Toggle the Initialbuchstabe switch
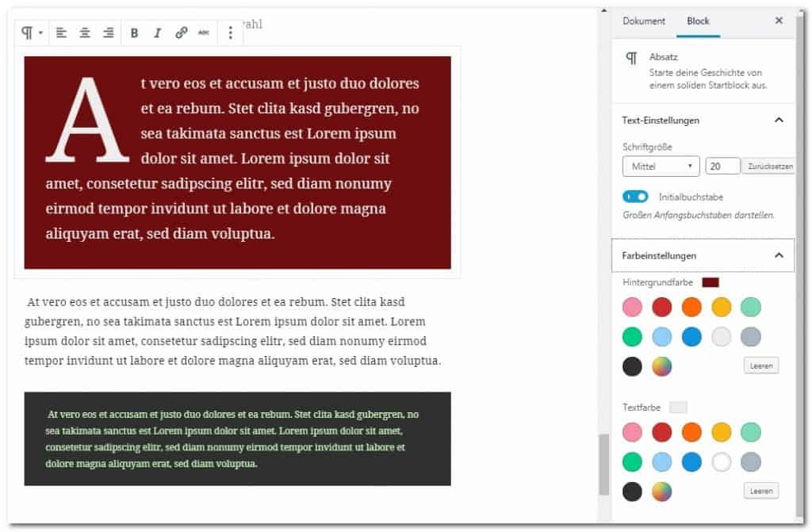Screen dimensions: 812x532 (635, 197)
